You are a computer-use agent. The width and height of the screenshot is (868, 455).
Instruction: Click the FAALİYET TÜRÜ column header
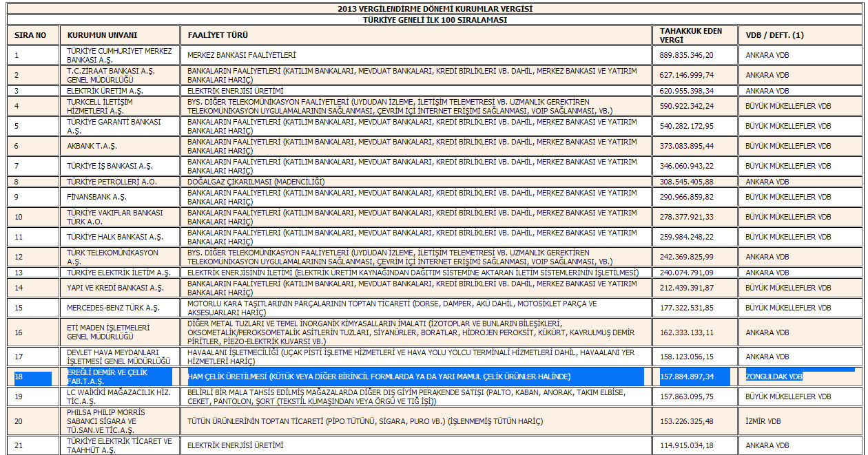tap(416, 35)
